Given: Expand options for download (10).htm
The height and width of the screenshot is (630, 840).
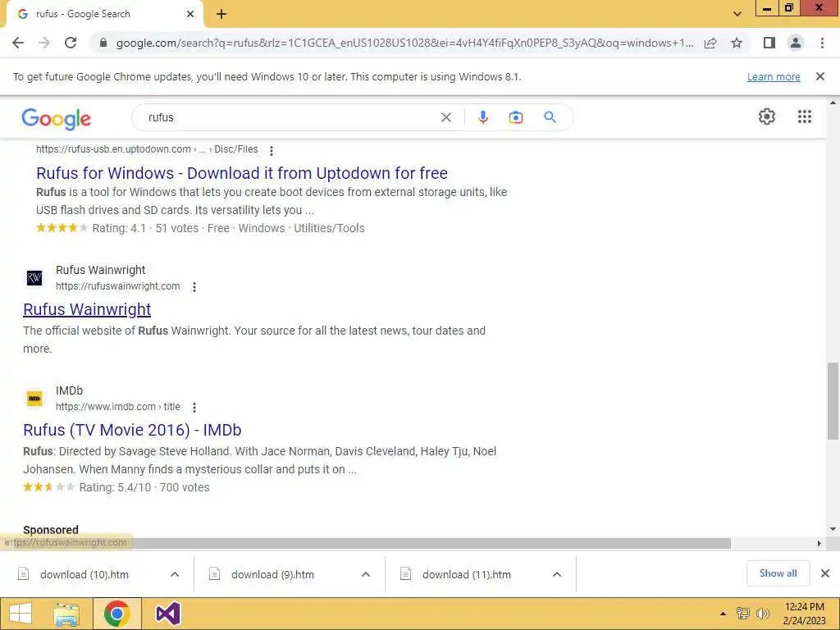Looking at the screenshot, I should click(175, 574).
